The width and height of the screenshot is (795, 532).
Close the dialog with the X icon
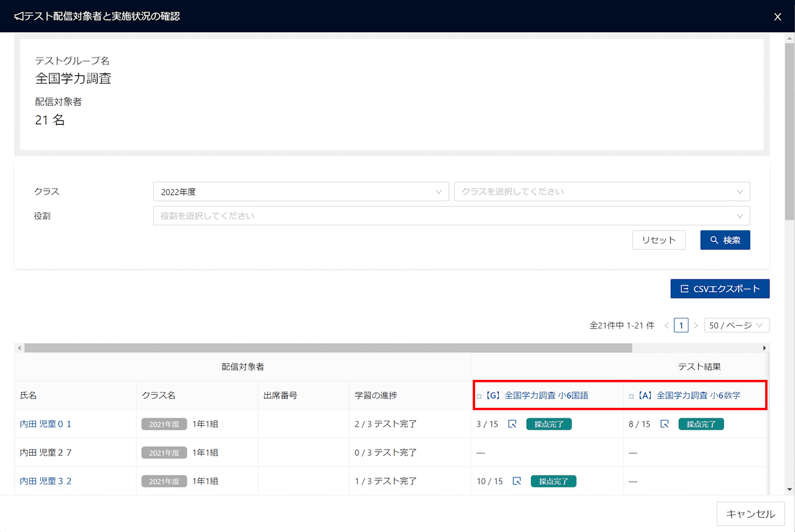(778, 17)
